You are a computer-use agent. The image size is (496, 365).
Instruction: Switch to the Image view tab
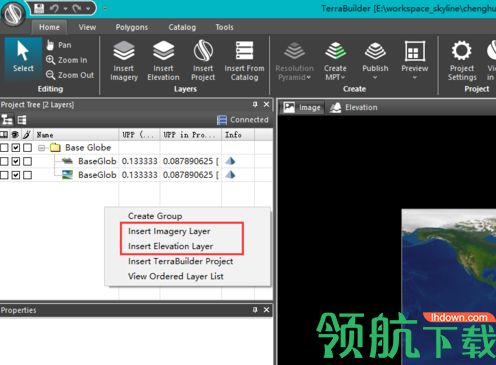pos(302,107)
